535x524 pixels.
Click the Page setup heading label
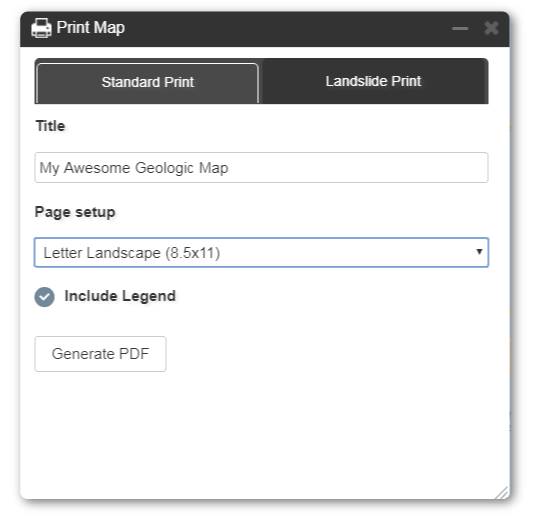[x=75, y=212]
